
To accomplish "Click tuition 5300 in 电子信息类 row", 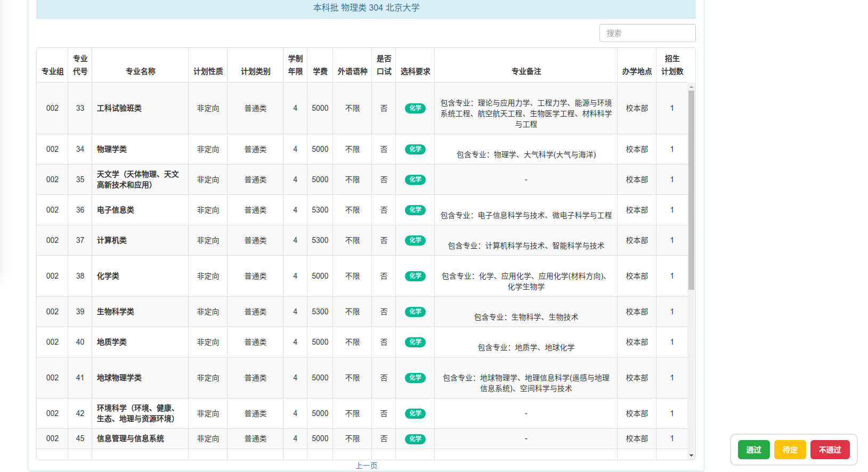I will click(x=320, y=210).
